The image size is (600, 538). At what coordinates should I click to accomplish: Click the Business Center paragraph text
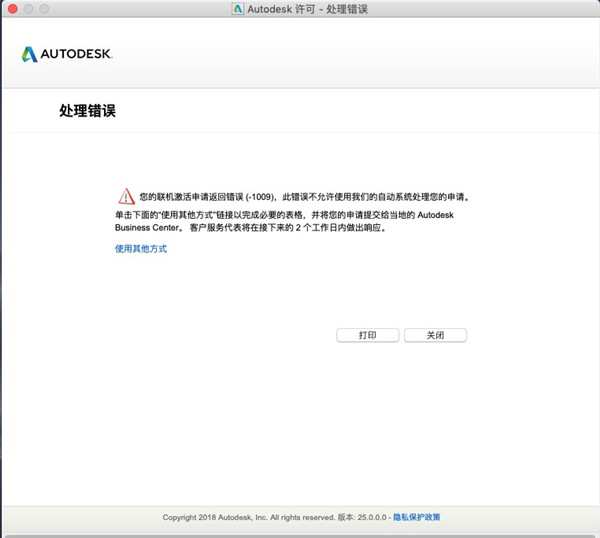pos(143,227)
